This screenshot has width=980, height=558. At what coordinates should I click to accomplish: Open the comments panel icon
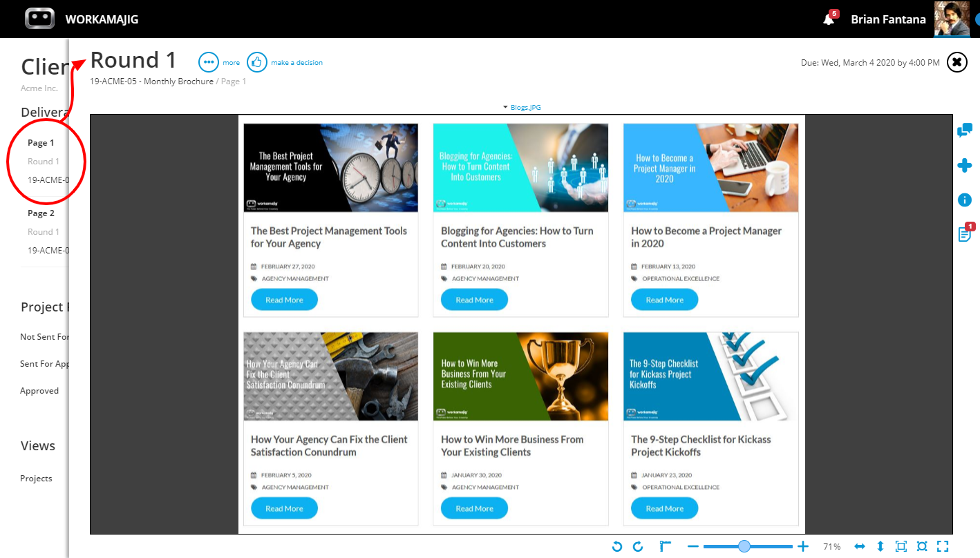point(965,130)
